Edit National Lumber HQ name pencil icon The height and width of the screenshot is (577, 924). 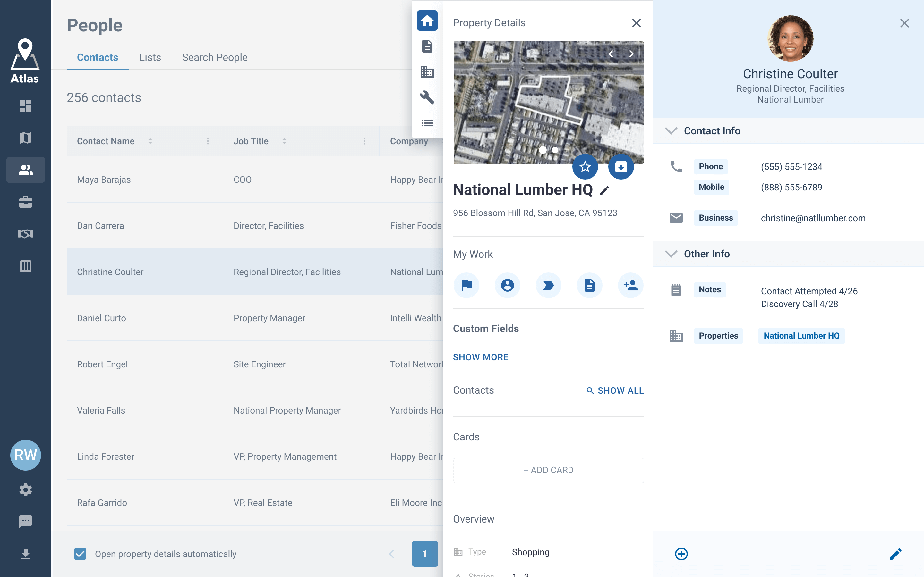coord(604,190)
